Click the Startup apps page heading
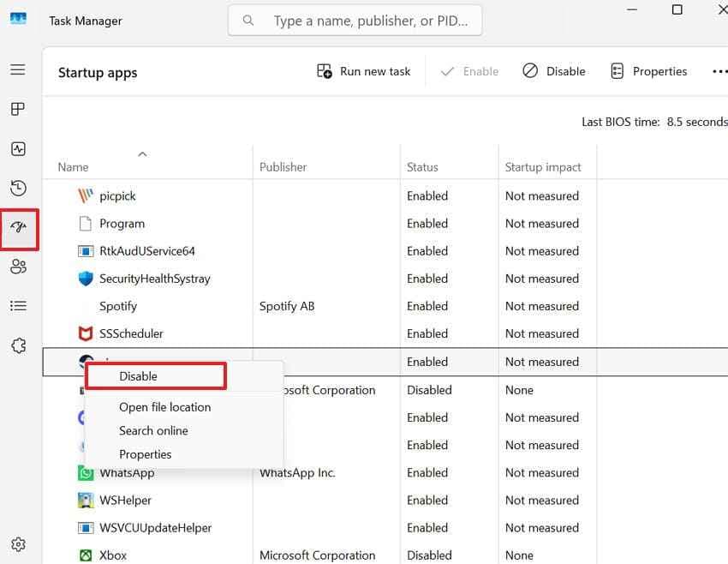 coord(98,73)
